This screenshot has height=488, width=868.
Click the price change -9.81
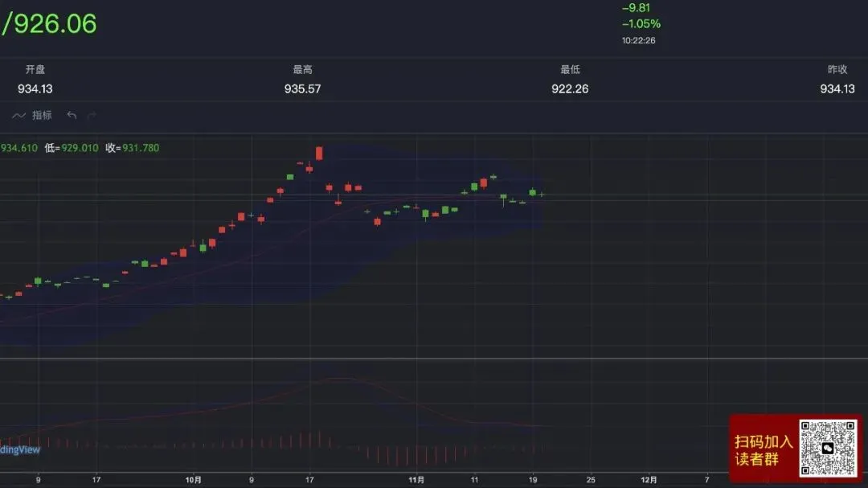[x=636, y=8]
